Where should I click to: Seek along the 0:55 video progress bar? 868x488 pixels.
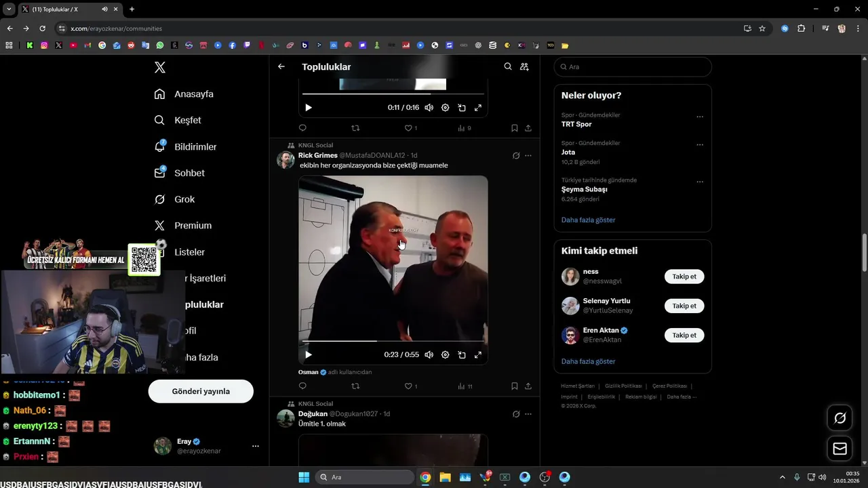(x=393, y=341)
